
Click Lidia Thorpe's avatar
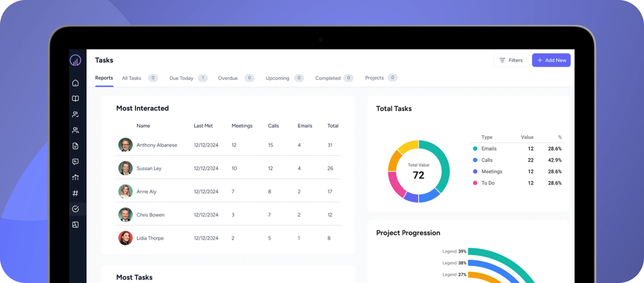(125, 238)
